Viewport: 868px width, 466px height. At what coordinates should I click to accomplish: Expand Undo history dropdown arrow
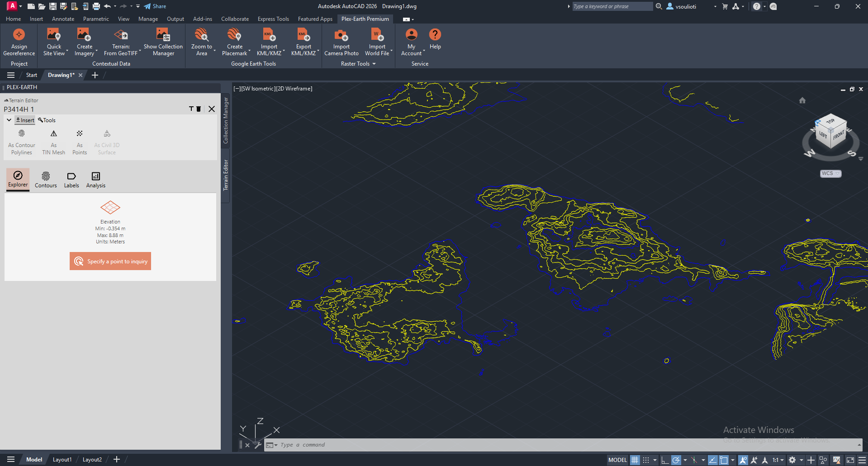tap(115, 6)
